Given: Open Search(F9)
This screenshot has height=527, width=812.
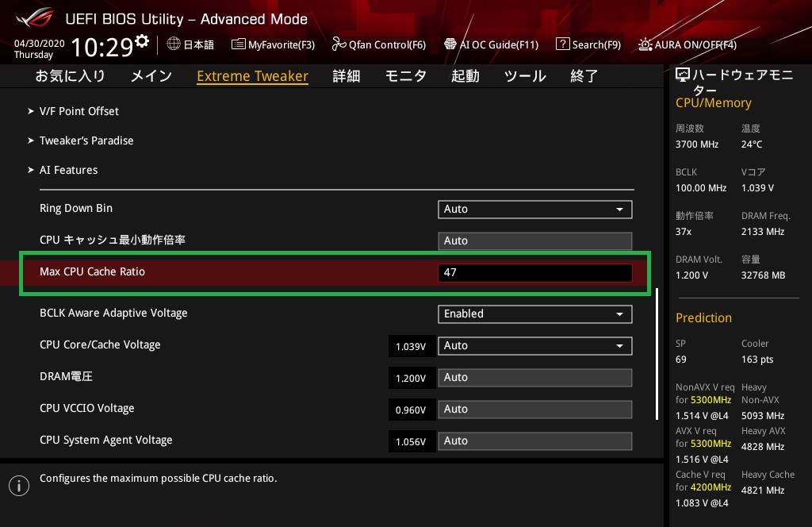Looking at the screenshot, I should tap(596, 44).
